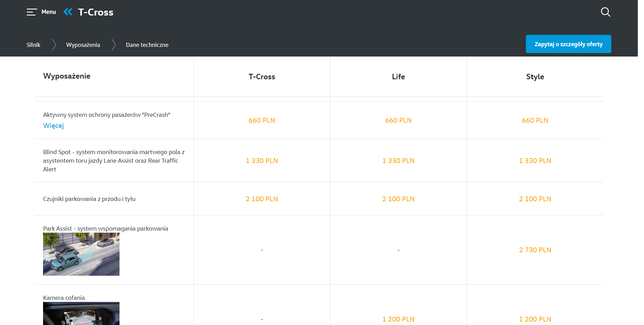Click the 2 730 PLN Park Assist price
This screenshot has height=325, width=644.
point(535,250)
